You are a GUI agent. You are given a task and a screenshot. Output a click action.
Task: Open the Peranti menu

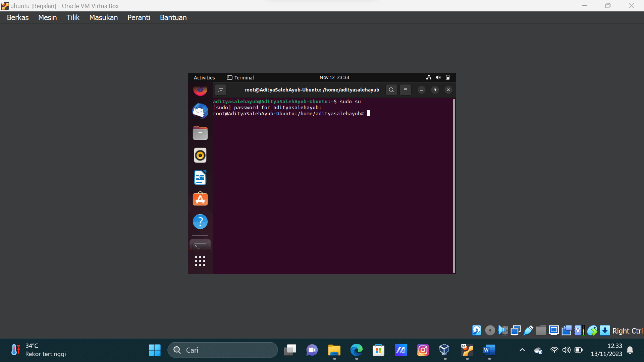[x=139, y=17]
